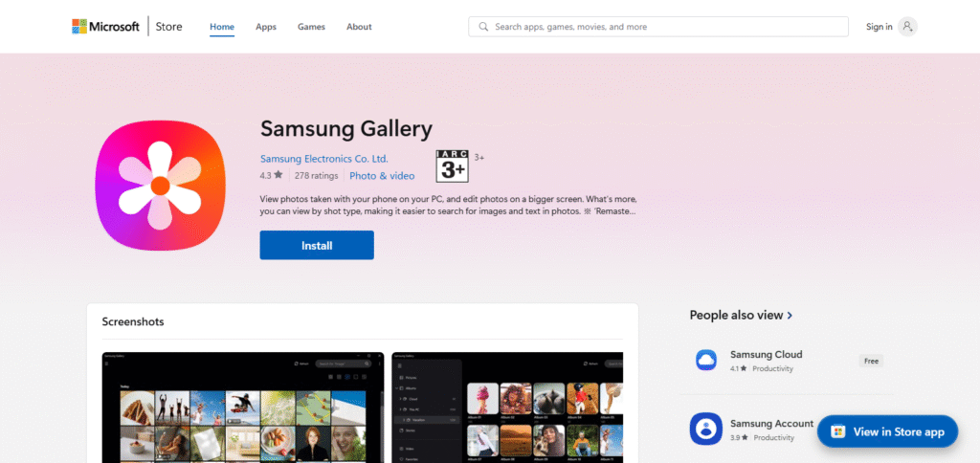This screenshot has height=463, width=980.
Task: Open the Apps tab
Action: tap(266, 27)
